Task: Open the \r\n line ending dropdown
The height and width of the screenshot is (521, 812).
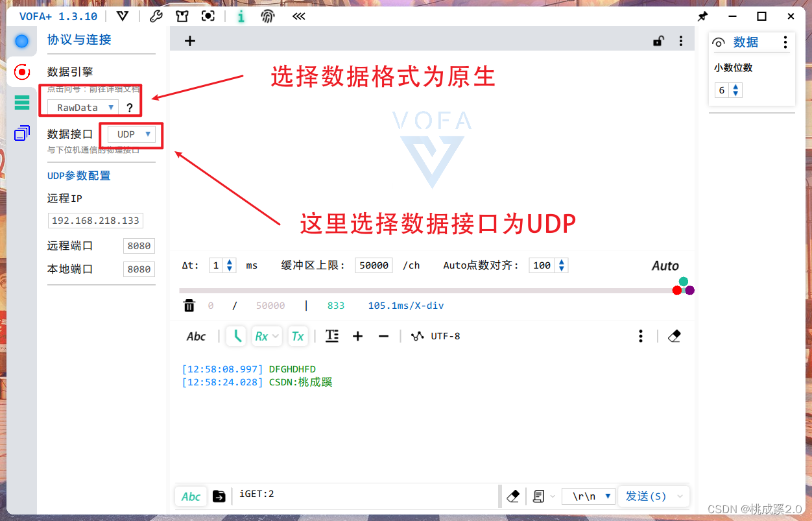Action: (x=588, y=496)
